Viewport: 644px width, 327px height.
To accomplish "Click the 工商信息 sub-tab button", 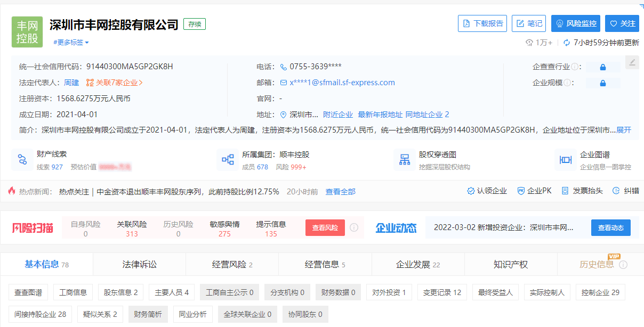I will point(73,292).
